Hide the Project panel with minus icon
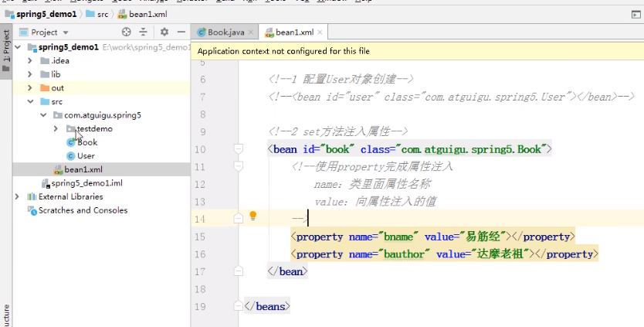The width and height of the screenshot is (644, 327). point(181,32)
